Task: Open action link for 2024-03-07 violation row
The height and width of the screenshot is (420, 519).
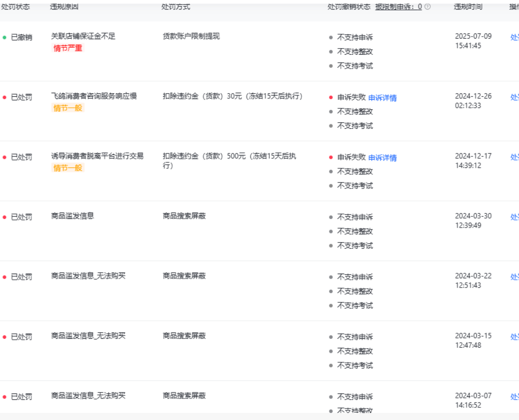Action: point(514,396)
